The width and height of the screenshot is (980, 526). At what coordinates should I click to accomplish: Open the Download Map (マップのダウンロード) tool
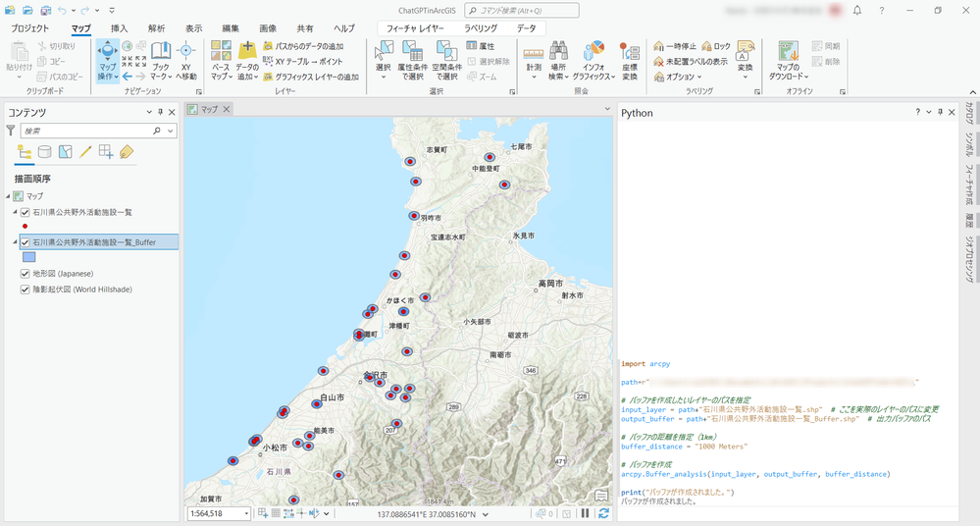click(788, 53)
